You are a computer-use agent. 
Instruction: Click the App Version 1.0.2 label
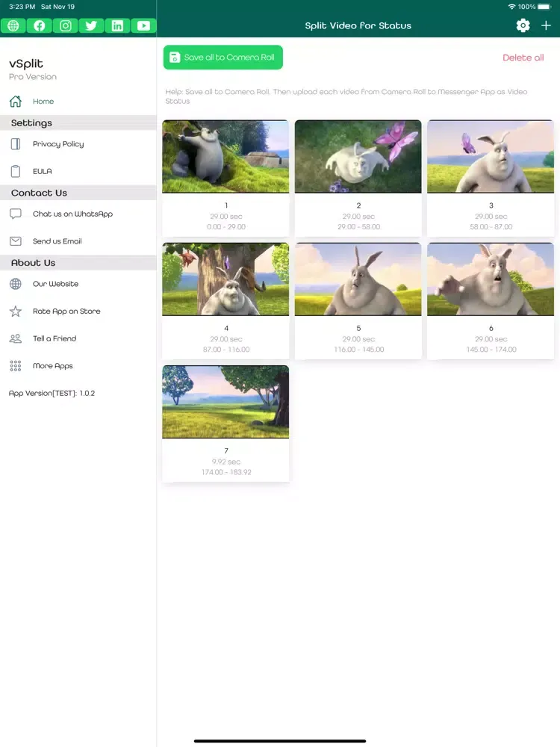(52, 393)
